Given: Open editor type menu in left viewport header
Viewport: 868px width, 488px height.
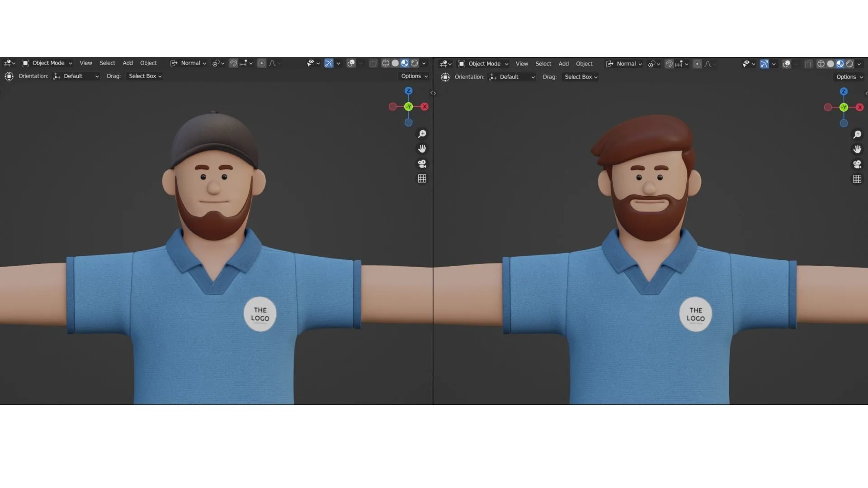Looking at the screenshot, I should (x=9, y=63).
